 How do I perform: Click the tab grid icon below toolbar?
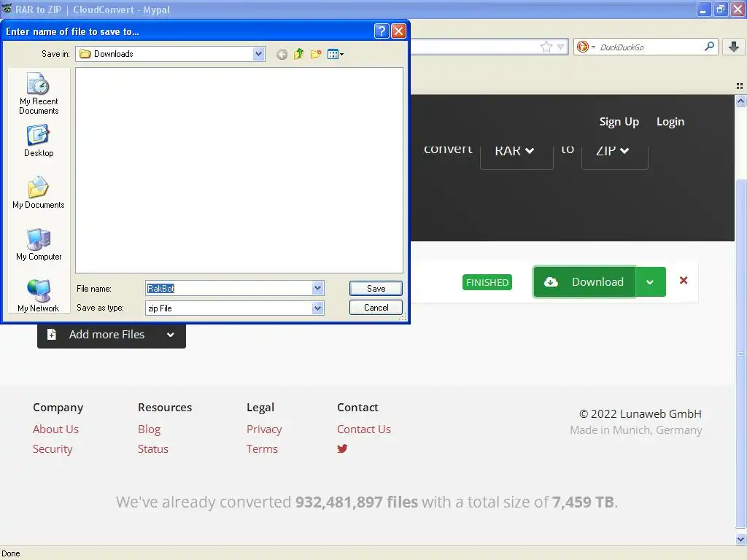pos(740,86)
